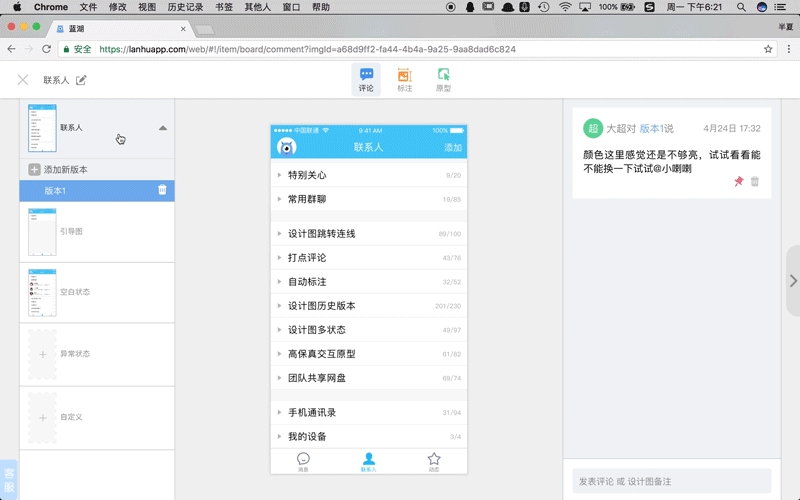Delete 版本1 with the trash icon
This screenshot has height=500, width=800.
tap(162, 190)
